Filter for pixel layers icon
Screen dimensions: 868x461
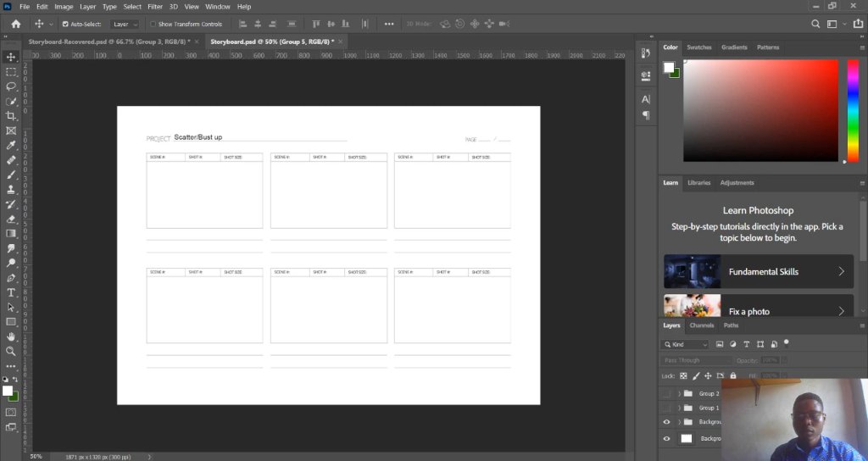pos(720,344)
